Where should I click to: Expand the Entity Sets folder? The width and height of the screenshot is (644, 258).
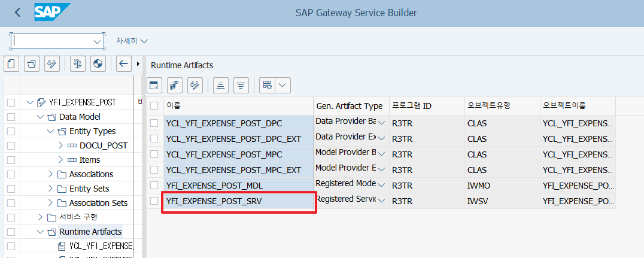(x=50, y=189)
